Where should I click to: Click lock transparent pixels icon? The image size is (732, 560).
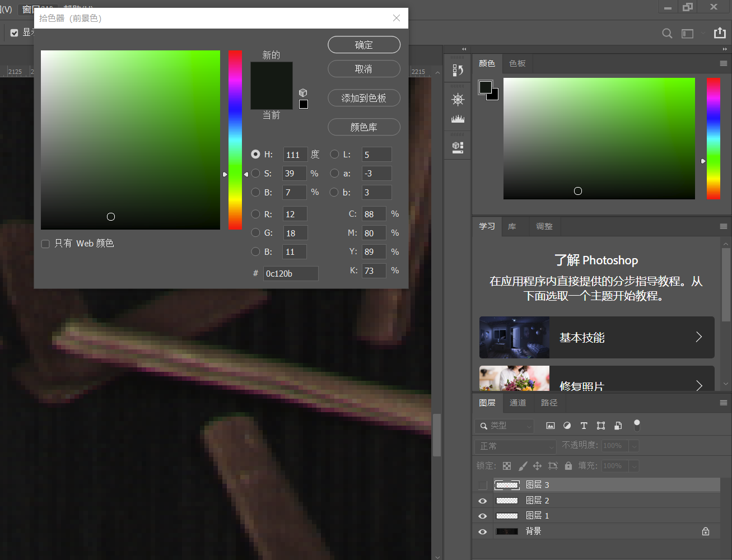click(x=507, y=466)
